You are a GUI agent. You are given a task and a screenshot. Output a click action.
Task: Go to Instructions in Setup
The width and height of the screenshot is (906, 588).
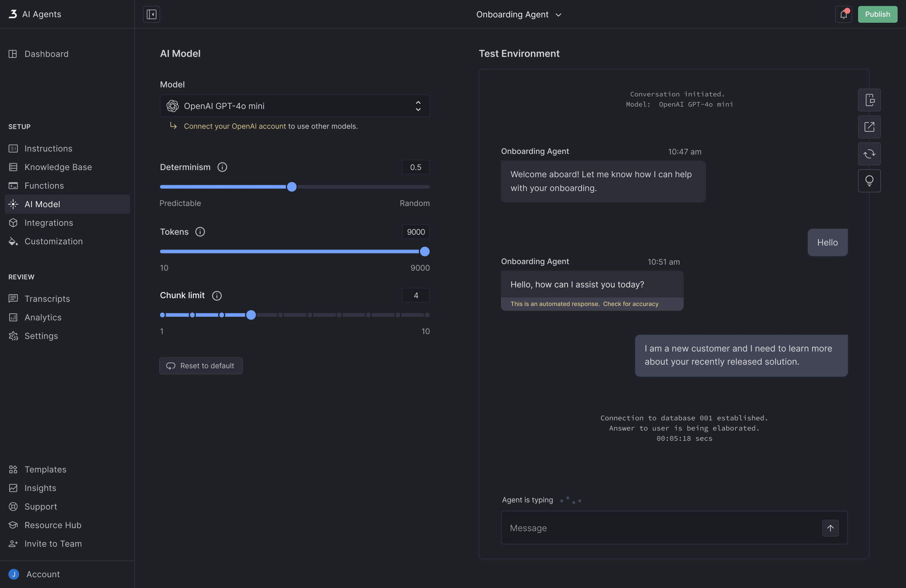[67, 148]
